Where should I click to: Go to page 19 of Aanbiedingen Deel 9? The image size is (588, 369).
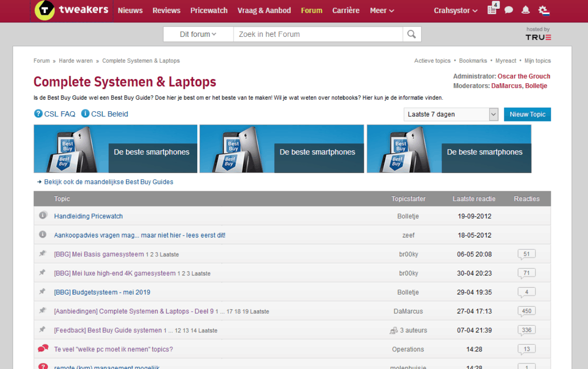point(246,311)
